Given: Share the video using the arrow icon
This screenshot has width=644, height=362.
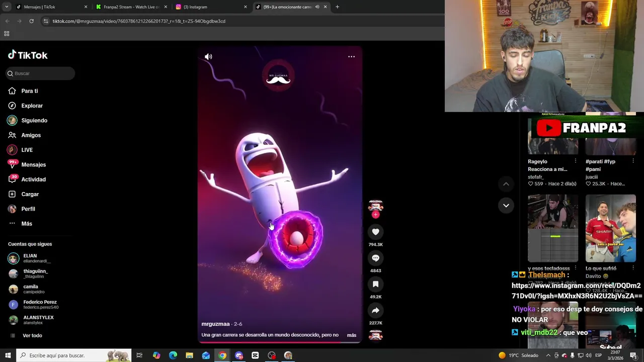Looking at the screenshot, I should click(375, 310).
